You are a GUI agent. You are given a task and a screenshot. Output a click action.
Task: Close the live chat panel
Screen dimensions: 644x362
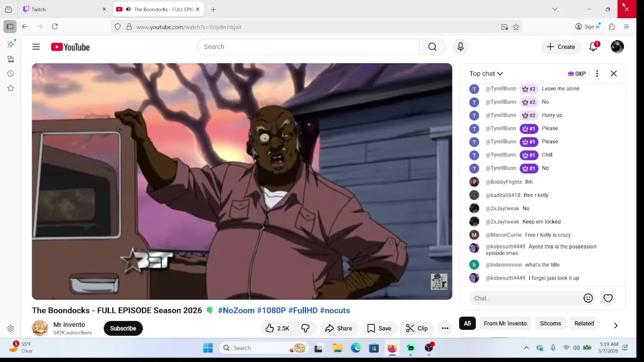tap(614, 73)
